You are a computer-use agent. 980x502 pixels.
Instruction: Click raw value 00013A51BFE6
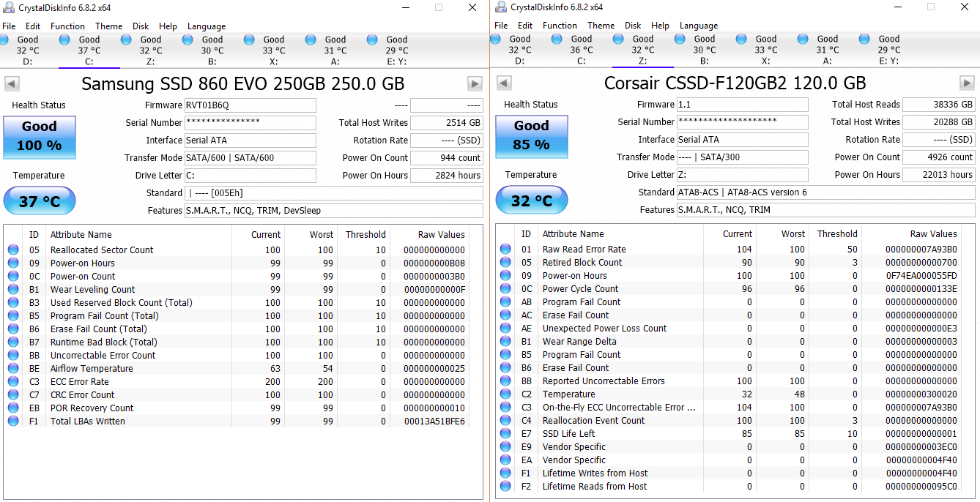(x=434, y=422)
